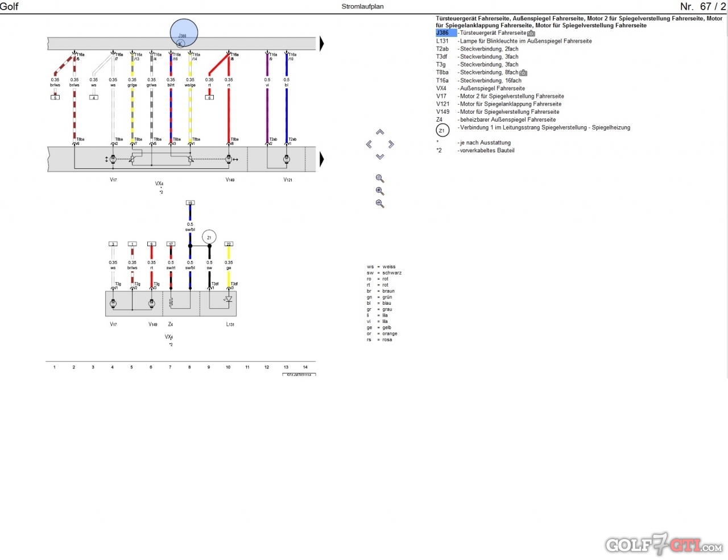Click the upper VX4 label under the top module
The height and width of the screenshot is (560, 728).
pyautogui.click(x=159, y=184)
